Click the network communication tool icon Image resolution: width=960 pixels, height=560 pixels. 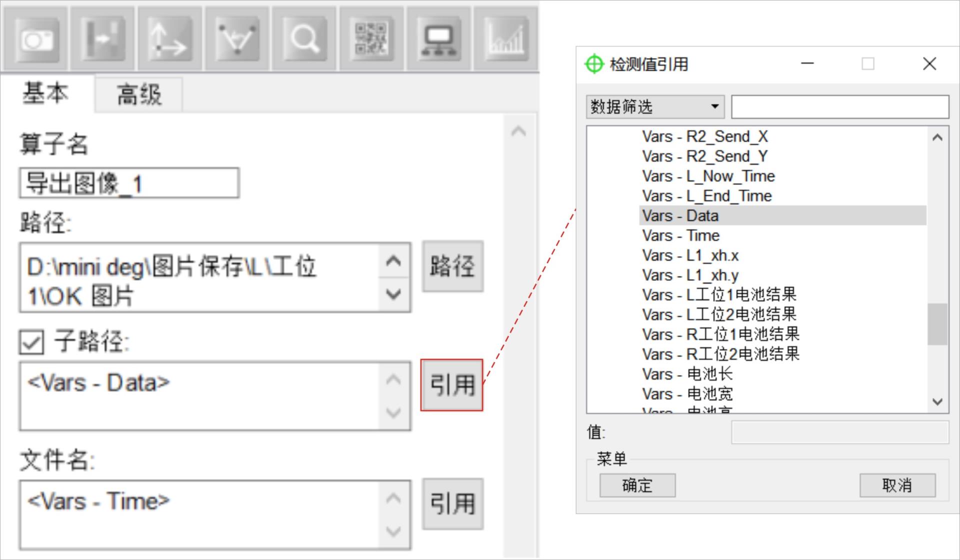pos(438,38)
